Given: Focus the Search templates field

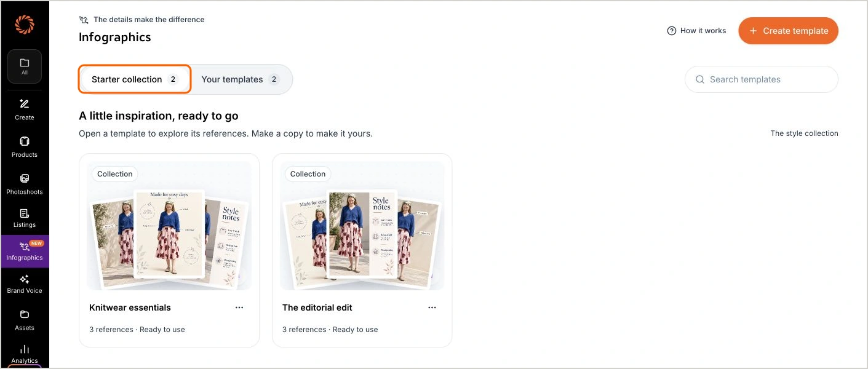Looking at the screenshot, I should tap(762, 79).
